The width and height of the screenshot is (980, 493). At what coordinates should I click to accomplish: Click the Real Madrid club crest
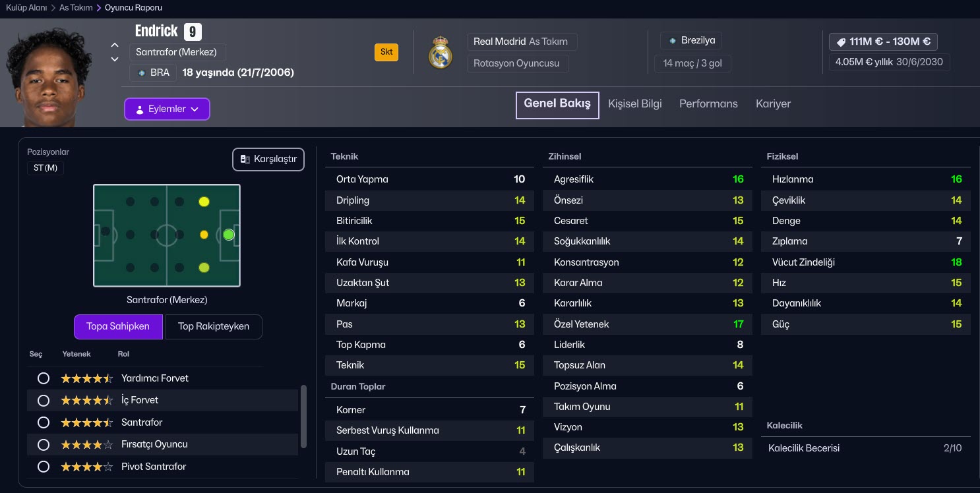(x=440, y=53)
